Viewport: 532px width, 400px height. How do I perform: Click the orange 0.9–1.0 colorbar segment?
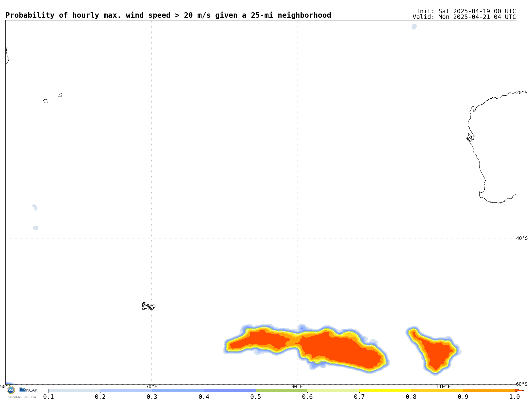coord(489,390)
